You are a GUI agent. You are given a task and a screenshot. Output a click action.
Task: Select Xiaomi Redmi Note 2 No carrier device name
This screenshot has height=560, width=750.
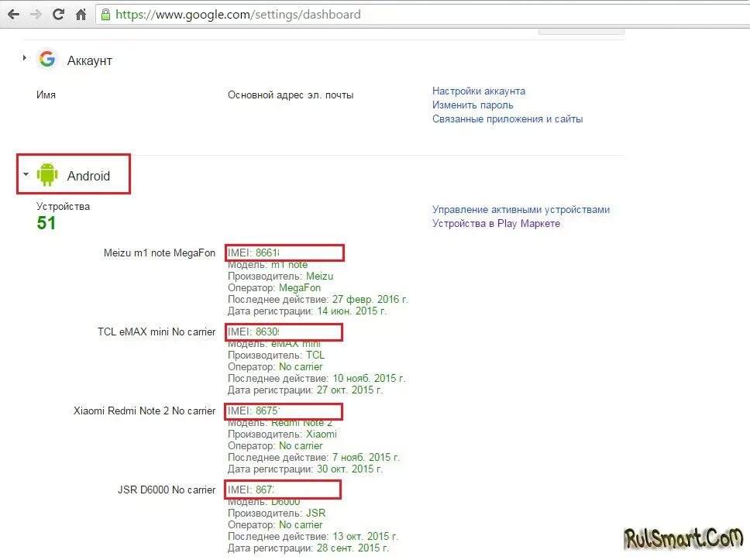[144, 411]
